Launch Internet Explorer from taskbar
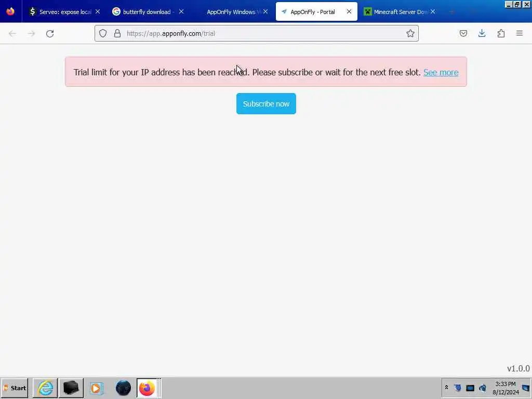Image resolution: width=532 pixels, height=399 pixels. [46, 388]
